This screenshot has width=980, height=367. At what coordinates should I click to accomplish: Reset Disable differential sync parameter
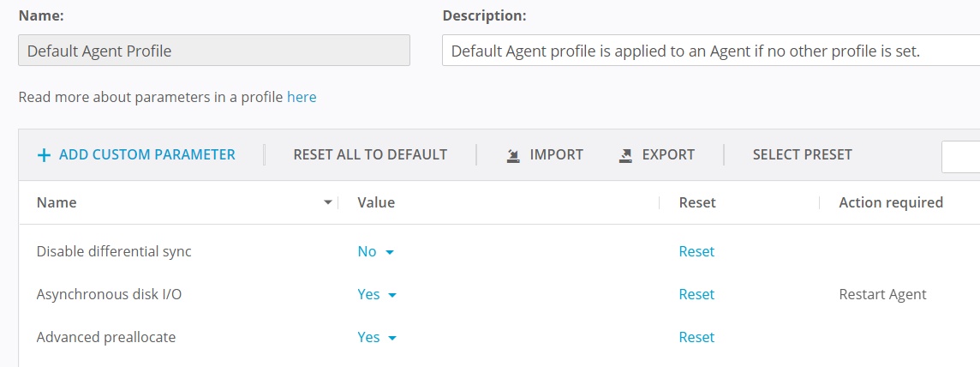pos(696,252)
